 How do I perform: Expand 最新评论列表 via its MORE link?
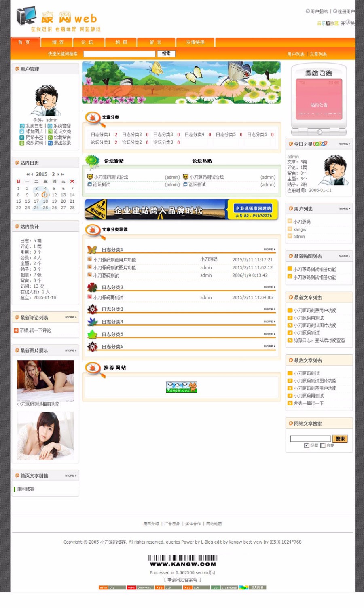[70, 317]
